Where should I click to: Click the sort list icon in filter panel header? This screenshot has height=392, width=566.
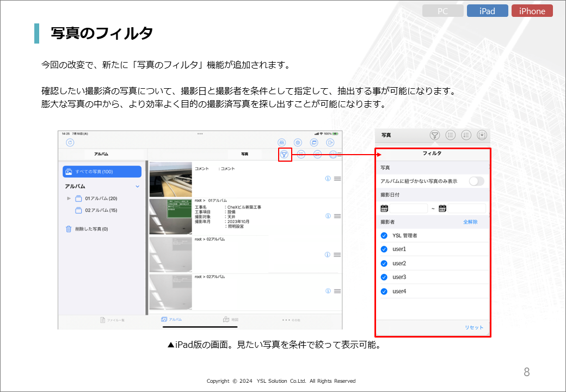coord(466,136)
